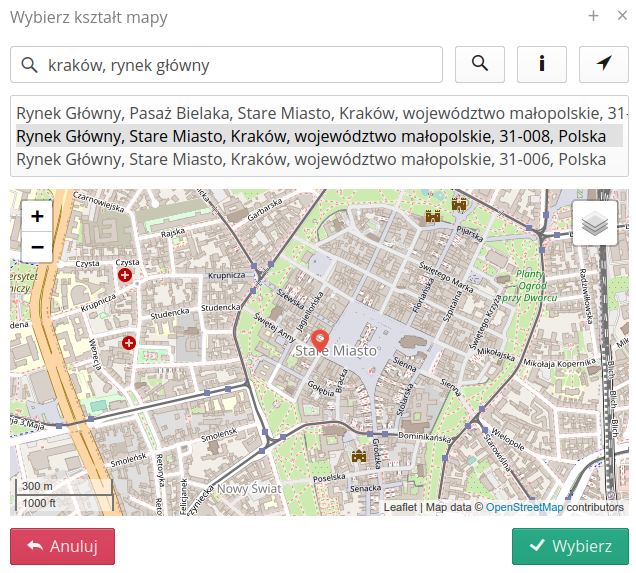
Task: Close the map shape dialog
Action: 619,16
